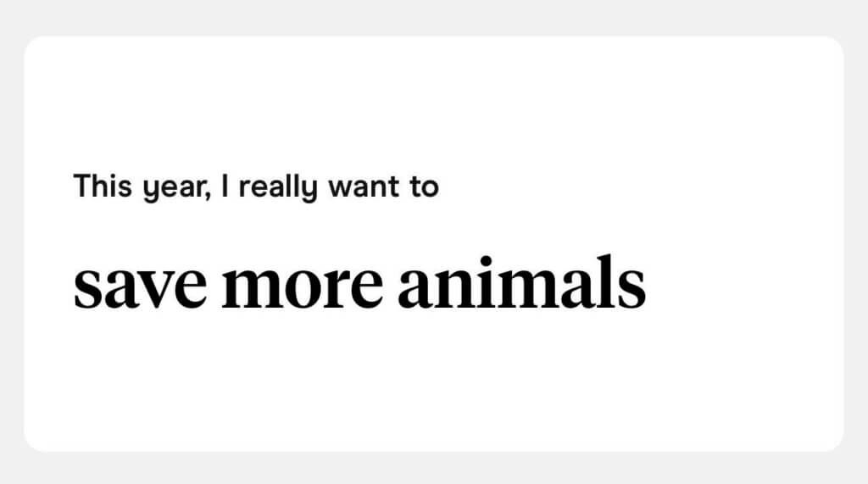Click the dot above "i" in "animals"

click(x=486, y=261)
